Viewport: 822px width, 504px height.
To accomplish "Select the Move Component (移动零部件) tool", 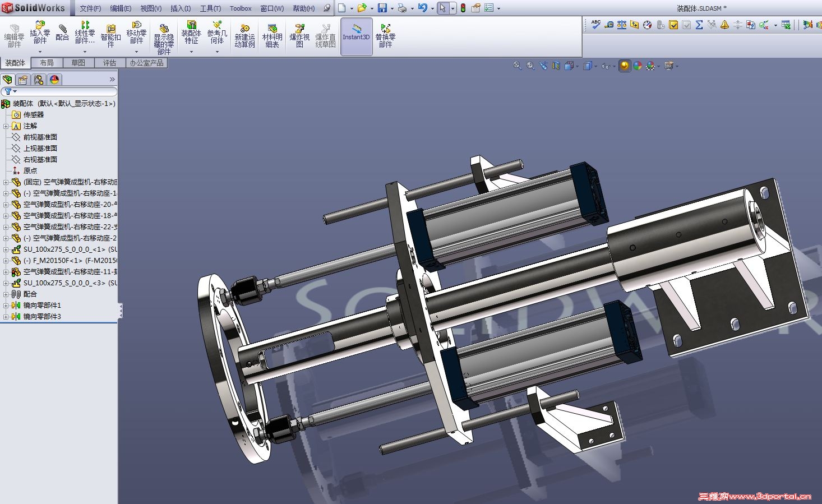I will click(x=136, y=33).
